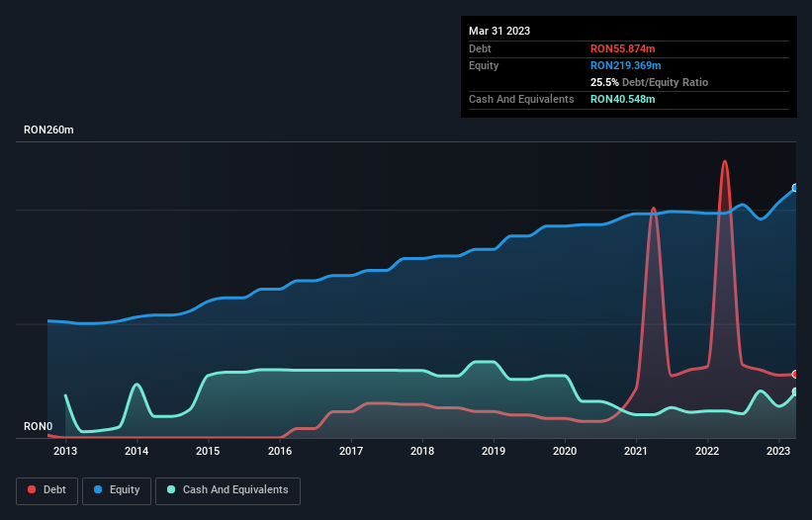Select the blue Equity endpoint marker
The image size is (812, 520).
click(795, 188)
